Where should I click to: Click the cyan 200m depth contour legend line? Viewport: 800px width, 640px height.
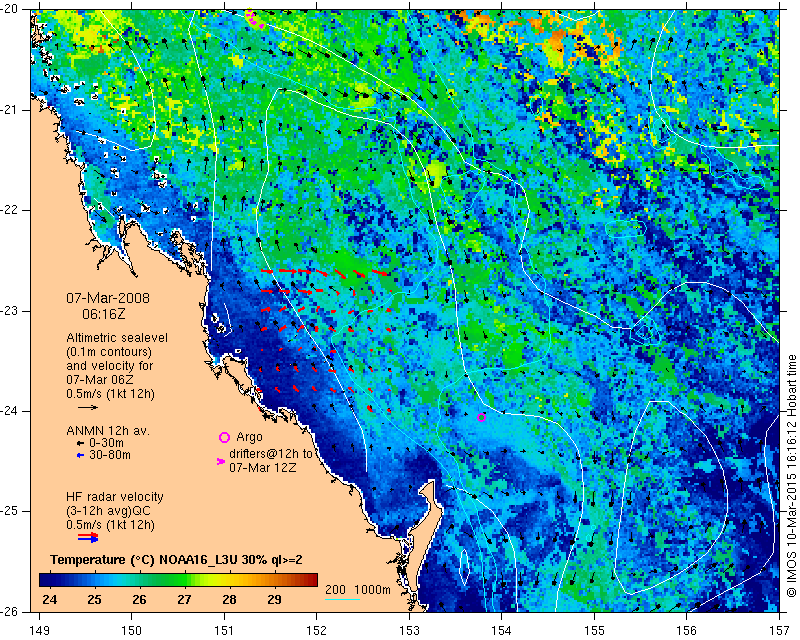342,599
